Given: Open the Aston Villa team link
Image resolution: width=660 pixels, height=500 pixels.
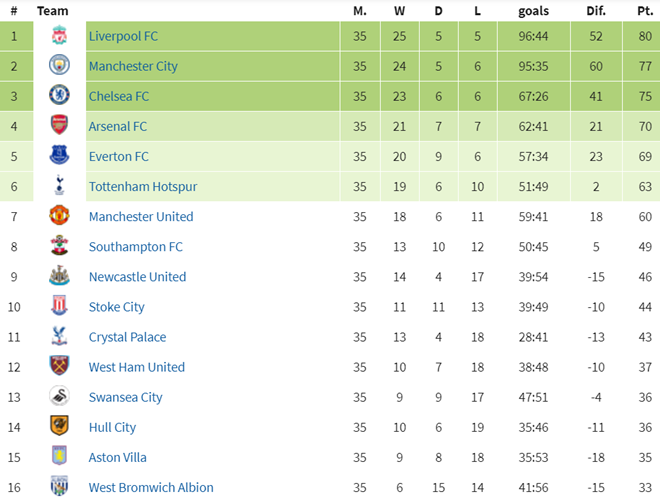Looking at the screenshot, I should 117,457.
